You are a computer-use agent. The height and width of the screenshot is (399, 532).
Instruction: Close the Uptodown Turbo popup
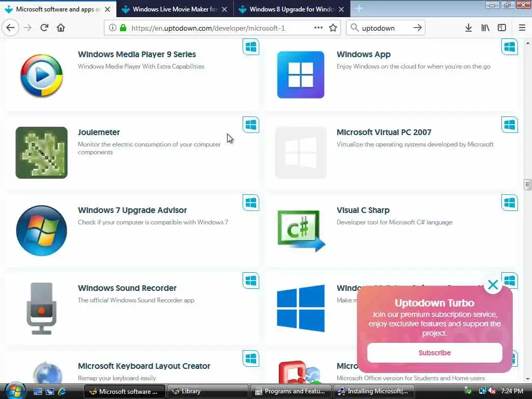[493, 285]
